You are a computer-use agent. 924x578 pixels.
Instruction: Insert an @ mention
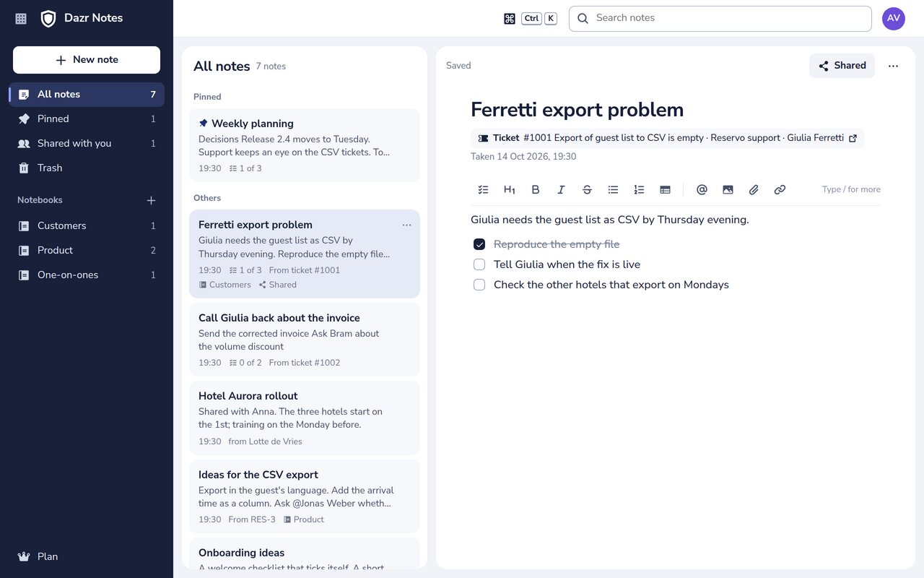(x=702, y=189)
